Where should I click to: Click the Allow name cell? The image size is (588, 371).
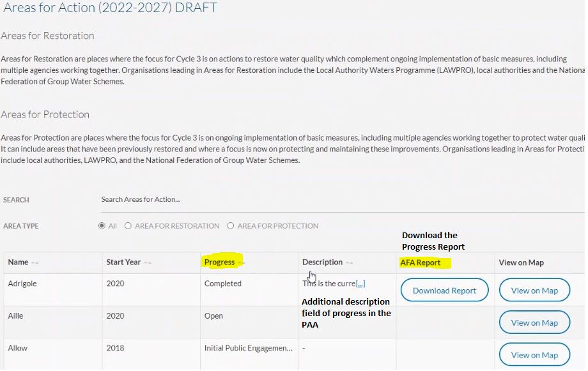coord(18,349)
